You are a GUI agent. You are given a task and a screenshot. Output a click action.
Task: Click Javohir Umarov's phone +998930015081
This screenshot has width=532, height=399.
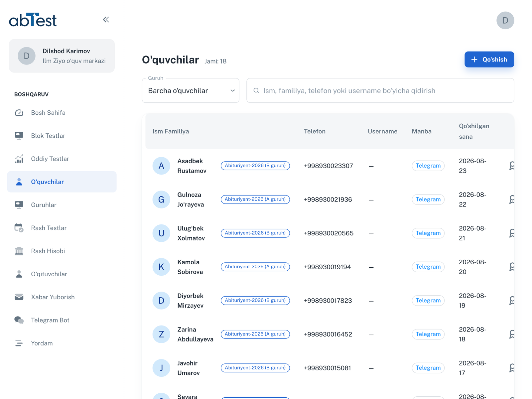[x=327, y=368]
